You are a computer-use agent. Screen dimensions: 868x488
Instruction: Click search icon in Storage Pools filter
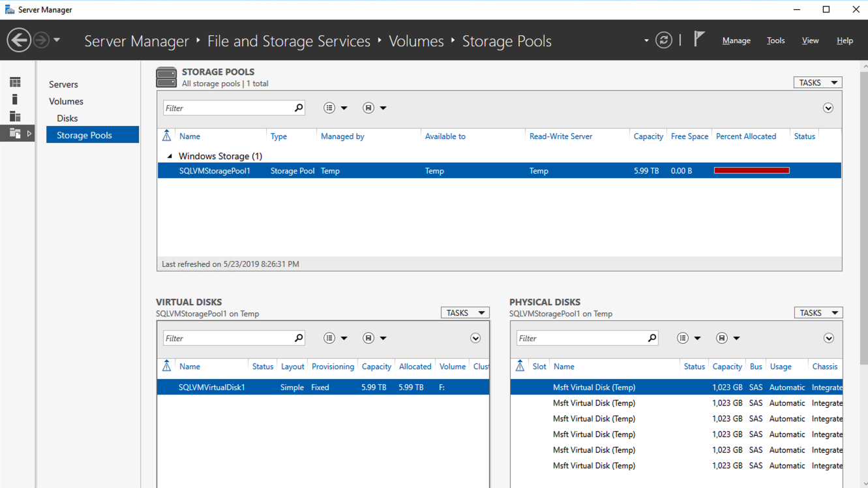[x=299, y=108]
